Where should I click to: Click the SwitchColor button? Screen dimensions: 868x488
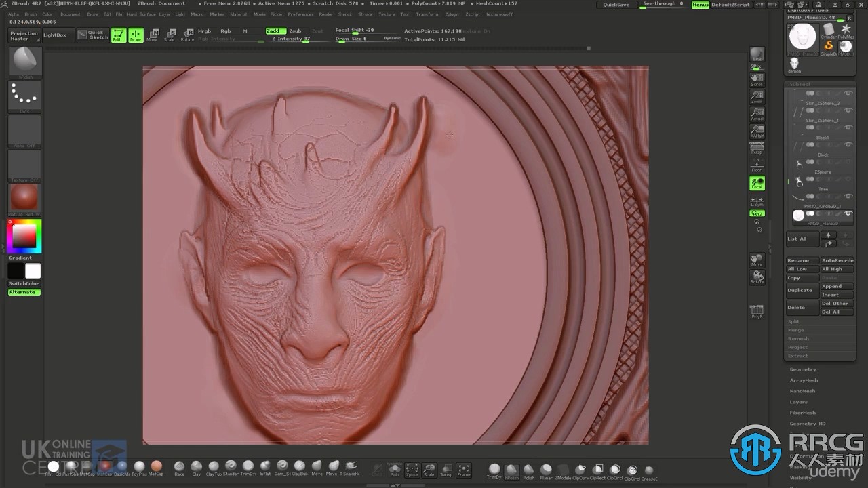24,283
